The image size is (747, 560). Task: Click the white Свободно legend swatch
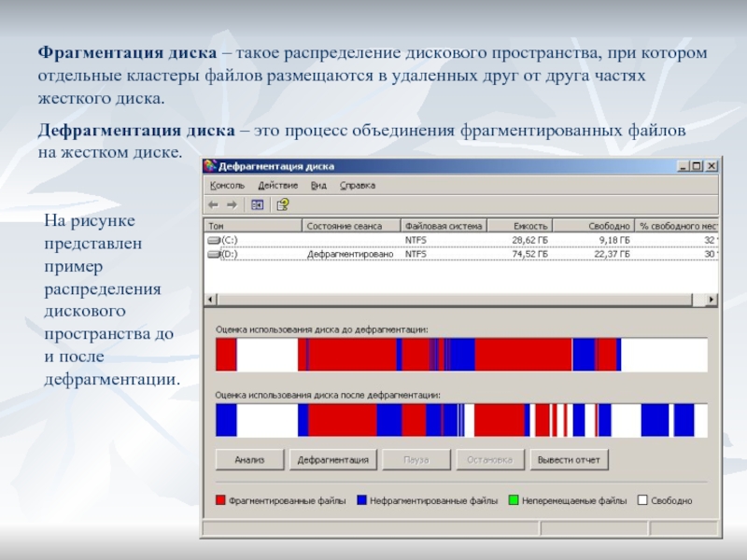[x=642, y=500]
